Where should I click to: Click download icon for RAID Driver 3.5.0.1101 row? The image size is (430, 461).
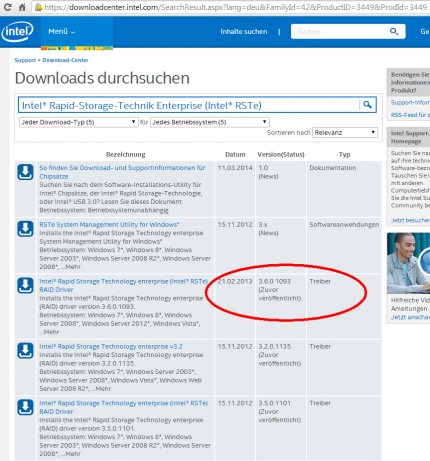click(x=25, y=407)
